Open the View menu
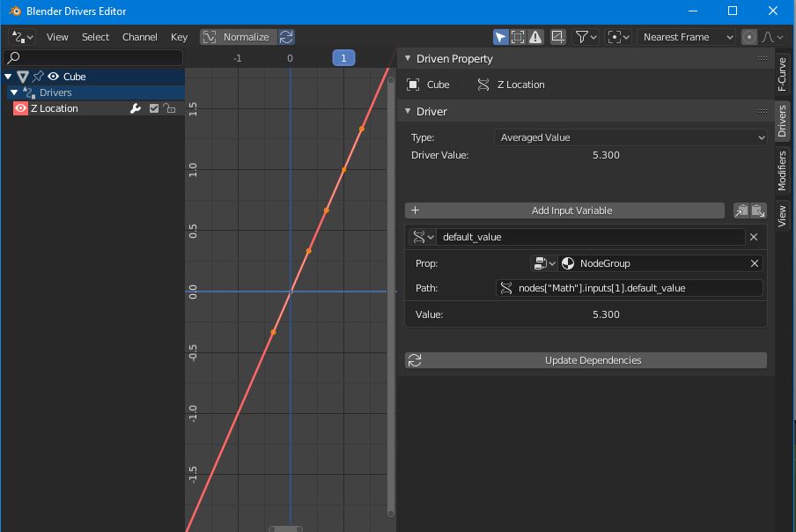Screen dimensions: 796x532 57,37
